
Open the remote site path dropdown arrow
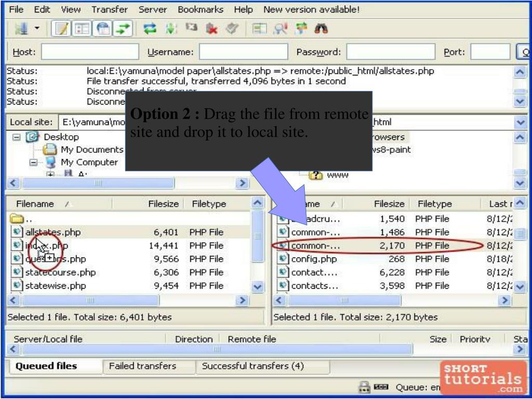click(520, 122)
